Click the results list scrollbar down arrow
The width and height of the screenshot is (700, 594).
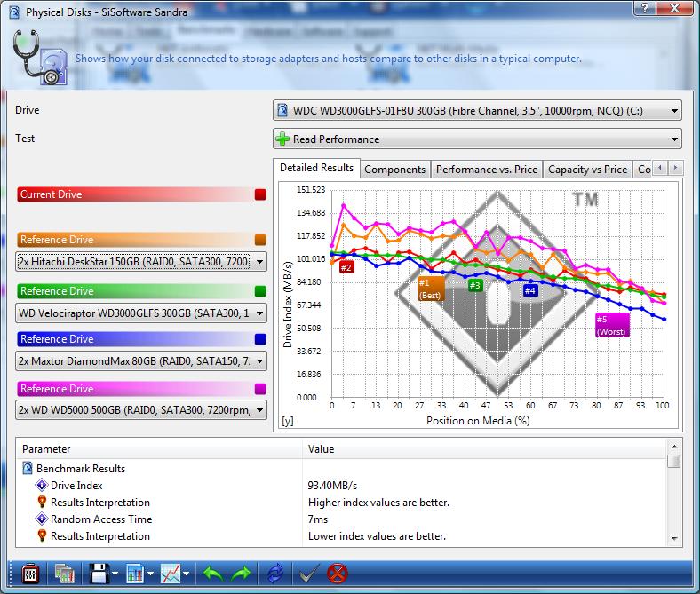click(674, 539)
